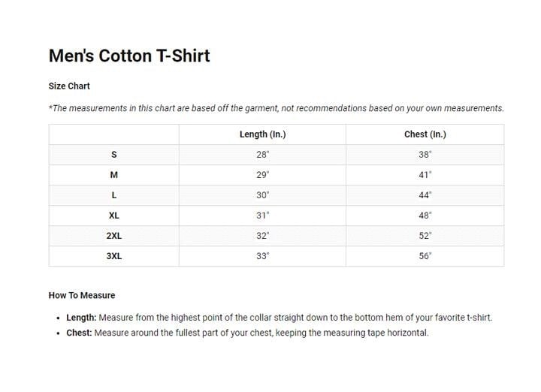Select the Chest (In.) column header

(x=425, y=134)
